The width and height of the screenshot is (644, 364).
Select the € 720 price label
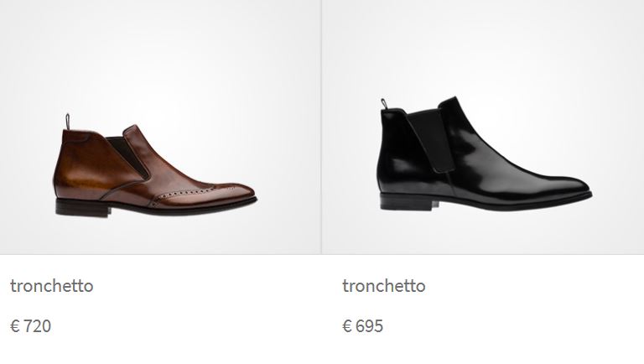[x=31, y=326]
